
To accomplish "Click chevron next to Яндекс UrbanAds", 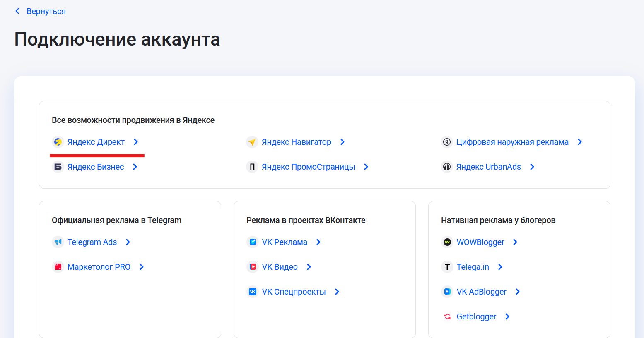I will pos(532,167).
